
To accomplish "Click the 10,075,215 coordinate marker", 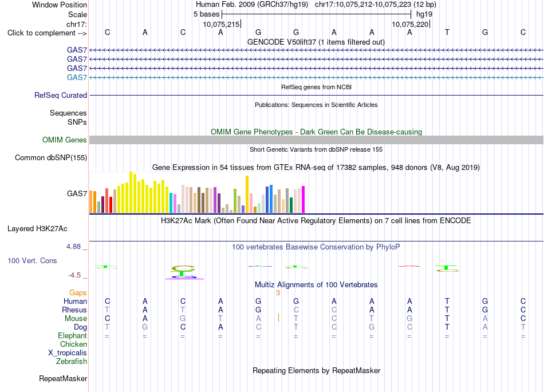I will click(x=222, y=24).
